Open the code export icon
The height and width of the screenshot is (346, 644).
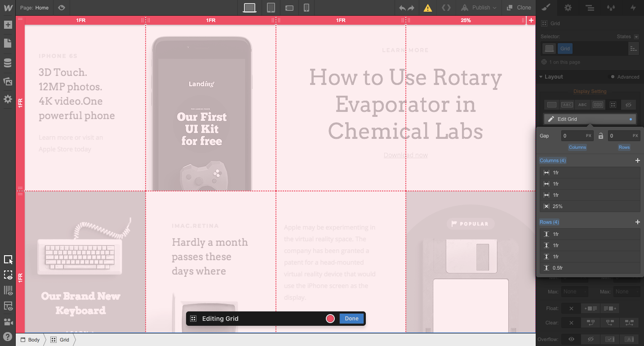pos(446,8)
